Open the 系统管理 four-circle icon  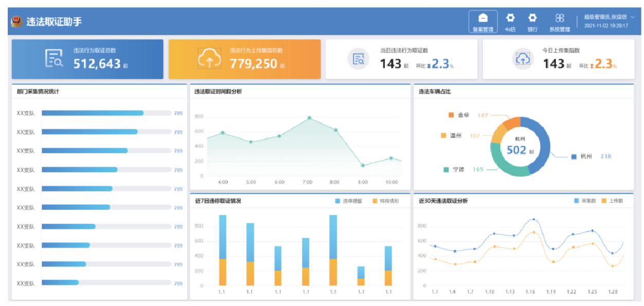pyautogui.click(x=560, y=18)
